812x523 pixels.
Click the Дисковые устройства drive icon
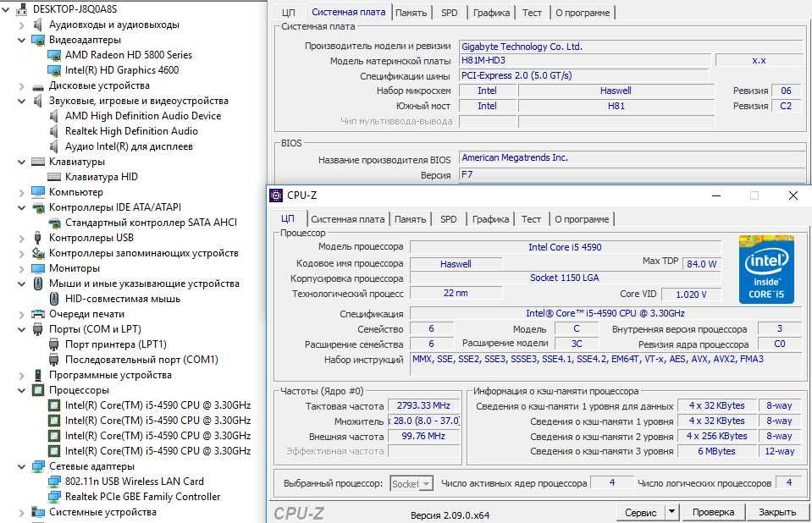[38, 86]
